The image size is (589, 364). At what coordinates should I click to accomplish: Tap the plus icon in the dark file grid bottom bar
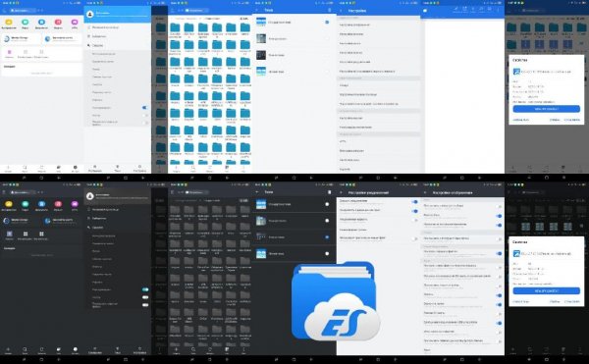click(176, 349)
